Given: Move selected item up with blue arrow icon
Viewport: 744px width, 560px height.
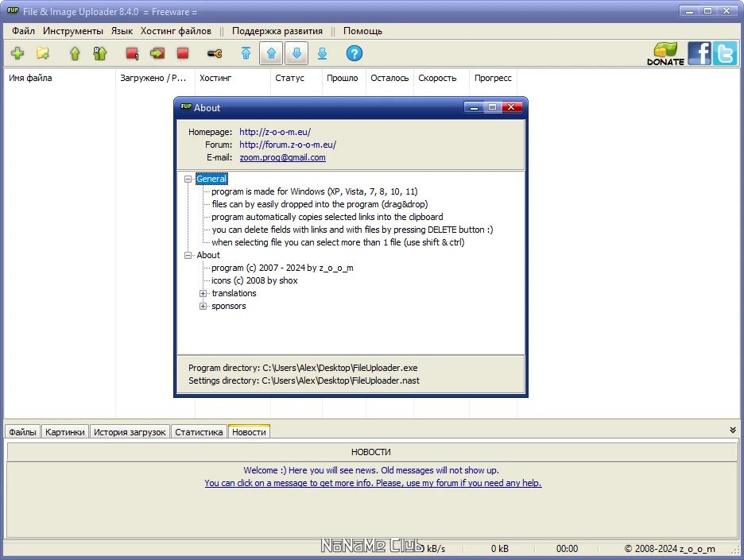Looking at the screenshot, I should tap(269, 53).
